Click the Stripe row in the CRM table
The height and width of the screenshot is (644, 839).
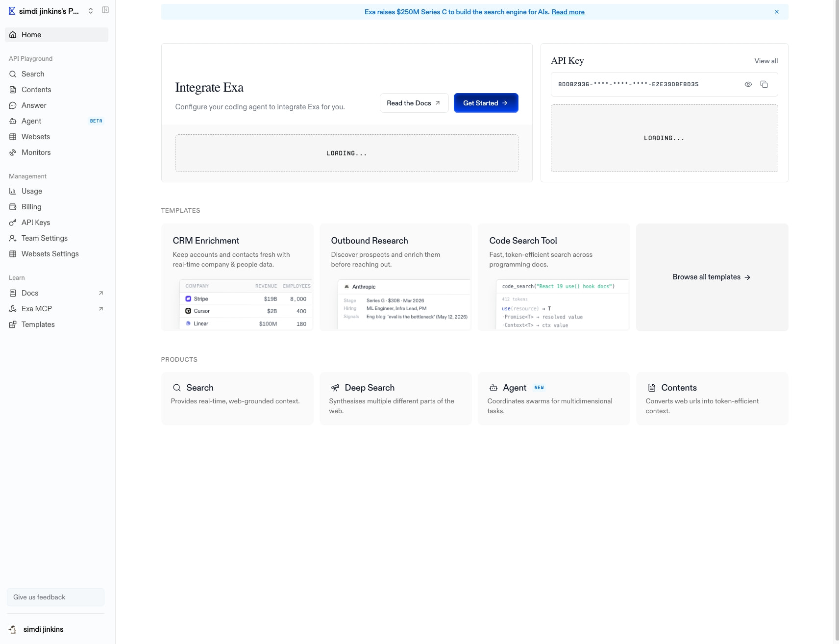pos(246,299)
